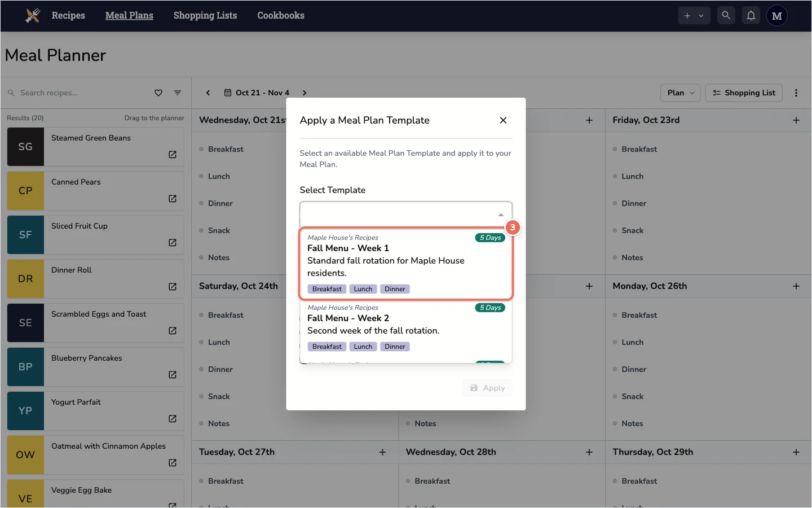Open Blueberry Pancakes external link icon
This screenshot has width=812, height=508.
173,375
